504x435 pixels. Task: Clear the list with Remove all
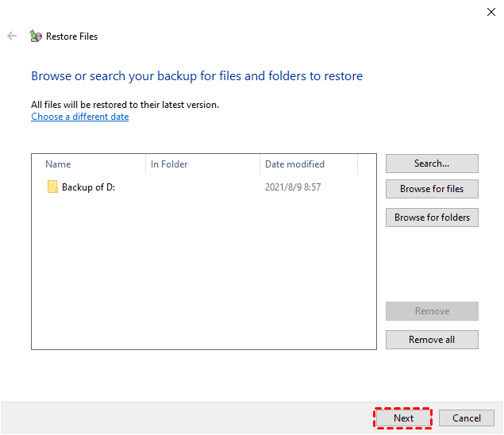(x=432, y=340)
